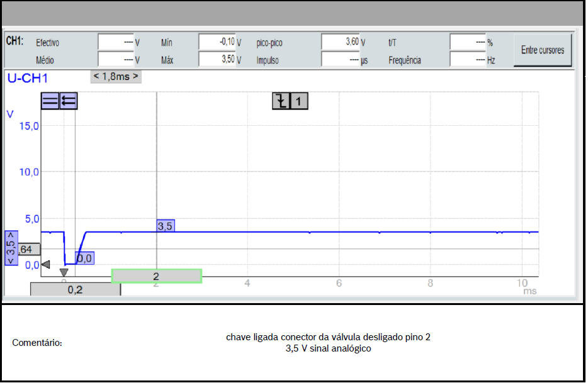This screenshot has height=383, width=588.
Task: Click the left-arrows cursor icon
Action: (x=69, y=101)
